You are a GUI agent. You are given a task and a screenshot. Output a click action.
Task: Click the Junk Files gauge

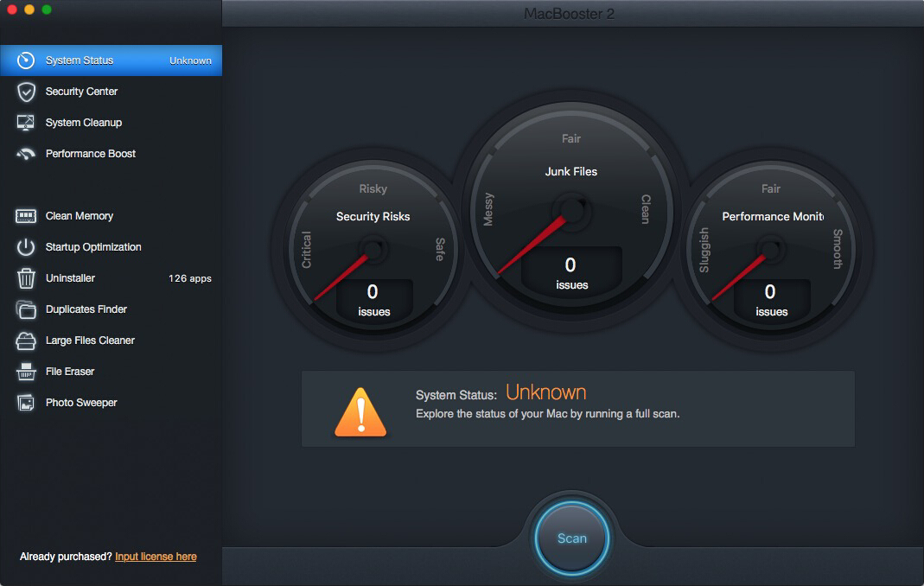571,211
